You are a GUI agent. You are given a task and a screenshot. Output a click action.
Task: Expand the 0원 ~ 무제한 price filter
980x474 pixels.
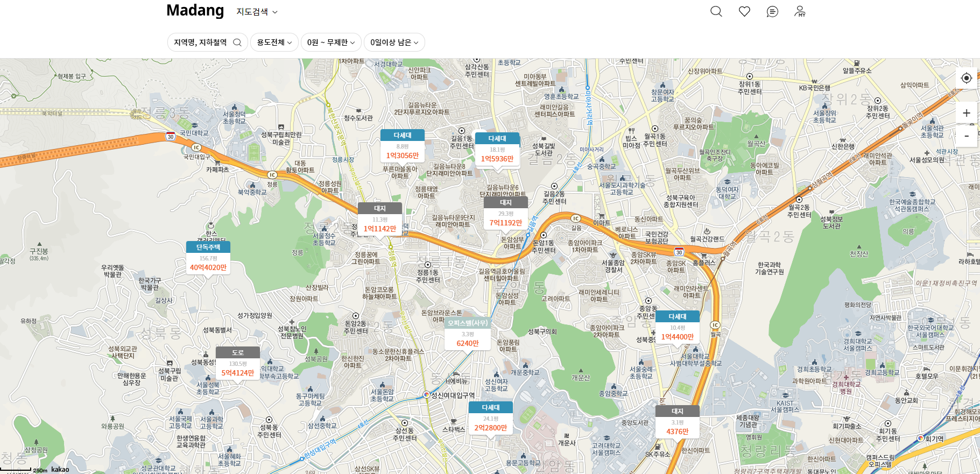tap(331, 43)
